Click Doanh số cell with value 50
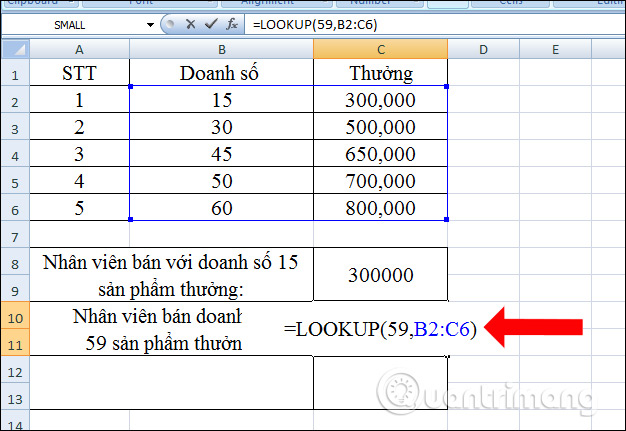The width and height of the screenshot is (626, 431). pyautogui.click(x=222, y=180)
